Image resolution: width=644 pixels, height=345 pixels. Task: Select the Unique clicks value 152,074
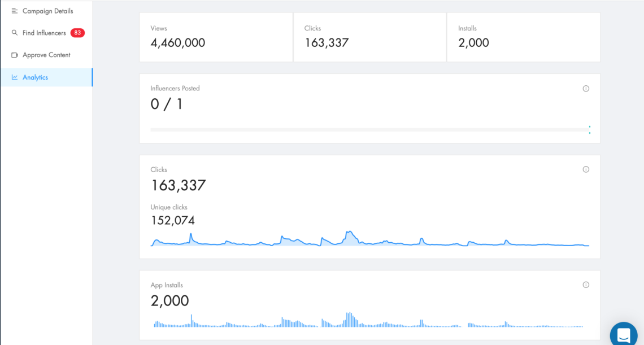(x=172, y=220)
